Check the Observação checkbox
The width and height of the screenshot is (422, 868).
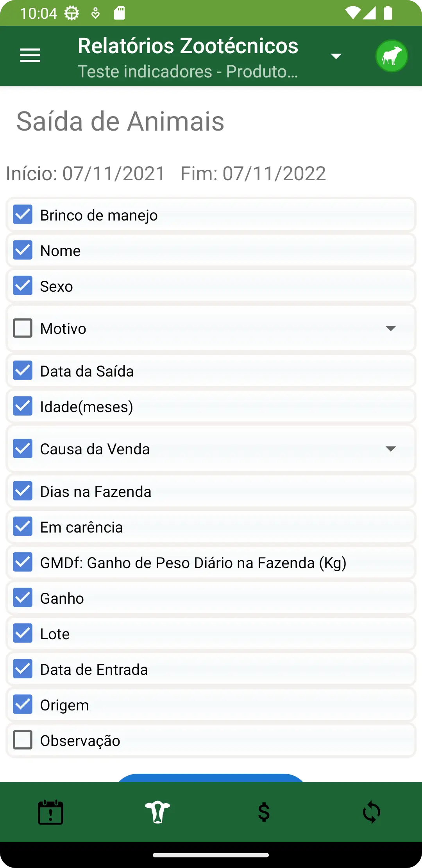[23, 740]
